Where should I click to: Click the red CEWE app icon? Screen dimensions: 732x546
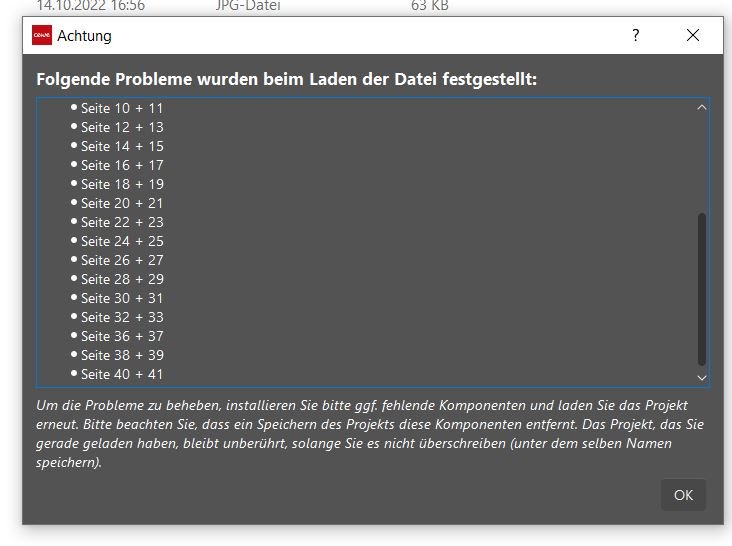point(42,35)
